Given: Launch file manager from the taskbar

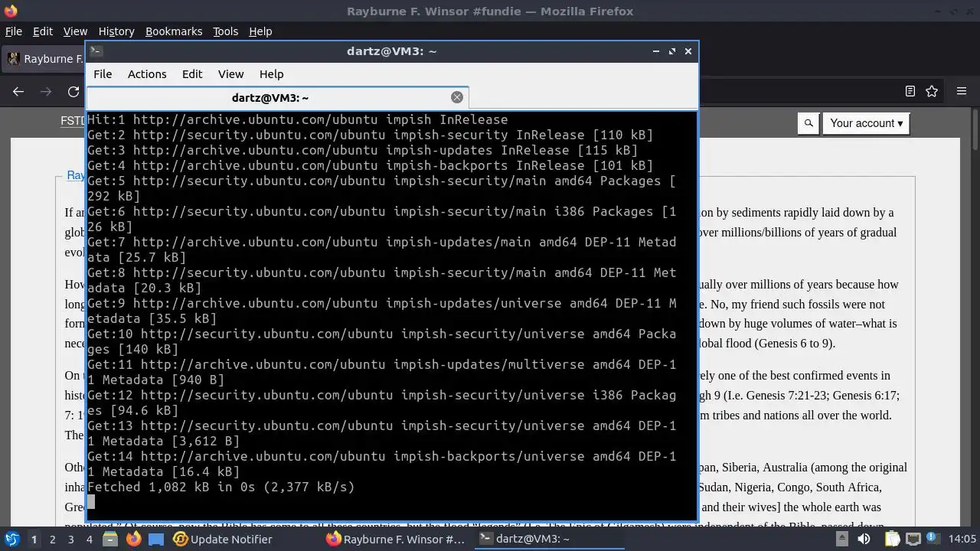Looking at the screenshot, I should click(x=110, y=539).
